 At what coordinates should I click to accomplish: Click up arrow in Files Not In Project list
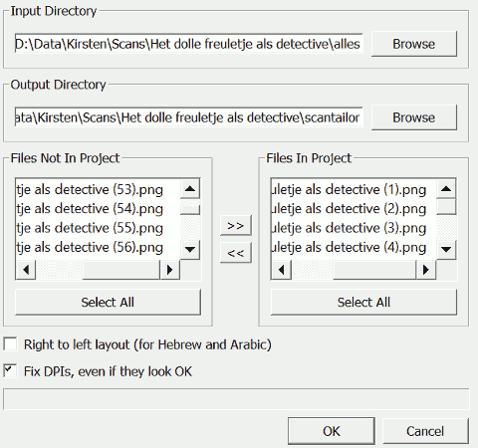pos(190,189)
